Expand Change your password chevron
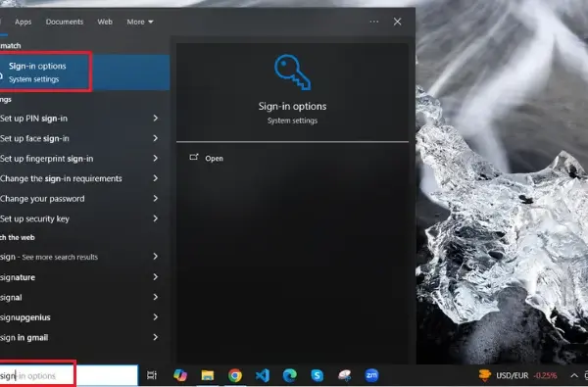This screenshot has width=588, height=387. click(155, 198)
